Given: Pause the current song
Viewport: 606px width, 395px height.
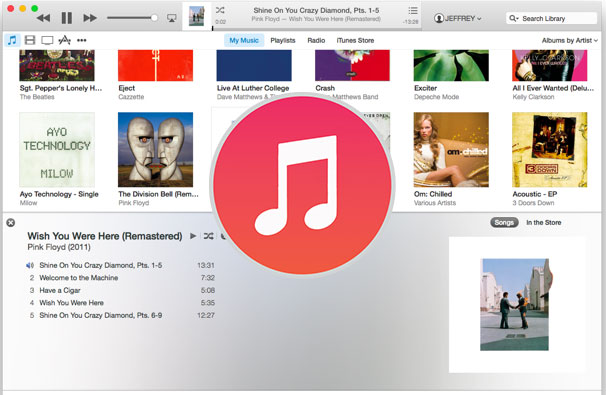Looking at the screenshot, I should click(x=66, y=18).
